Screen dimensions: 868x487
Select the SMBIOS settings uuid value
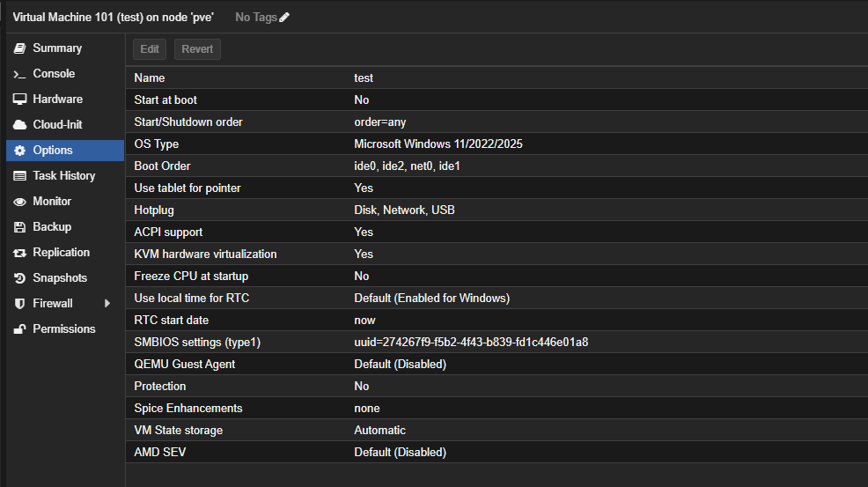coord(471,343)
